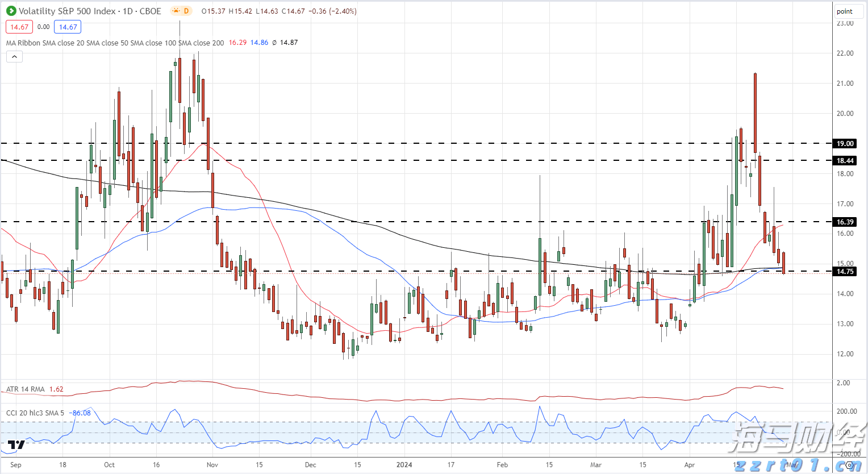Click the H15.42 high price value
868x474 pixels.
(x=240, y=11)
